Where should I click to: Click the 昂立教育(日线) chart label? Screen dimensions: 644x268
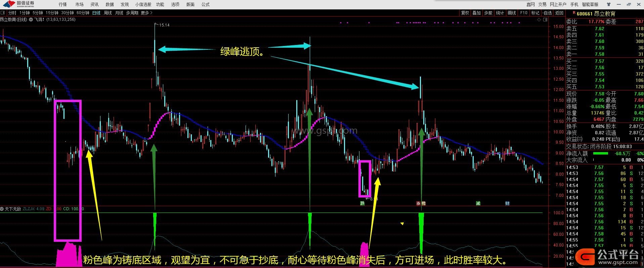[14, 19]
